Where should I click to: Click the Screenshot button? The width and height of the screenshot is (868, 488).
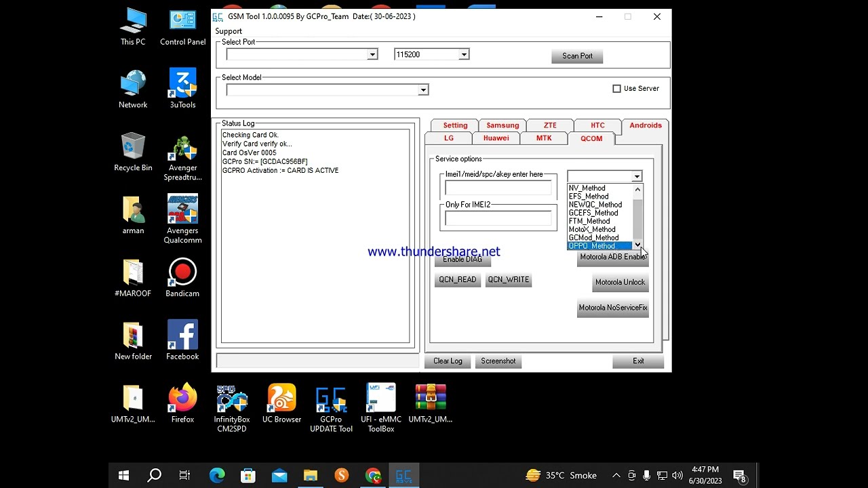[498, 361]
